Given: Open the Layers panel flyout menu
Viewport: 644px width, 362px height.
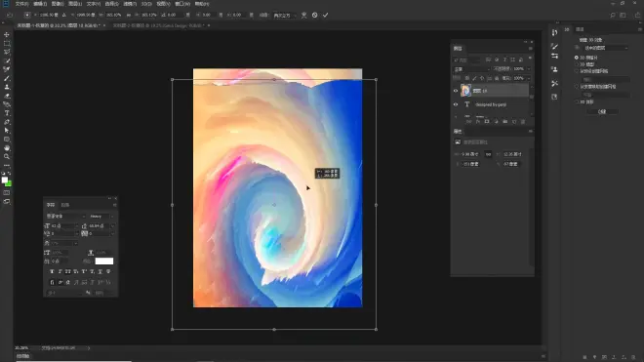Looking at the screenshot, I should (530, 49).
